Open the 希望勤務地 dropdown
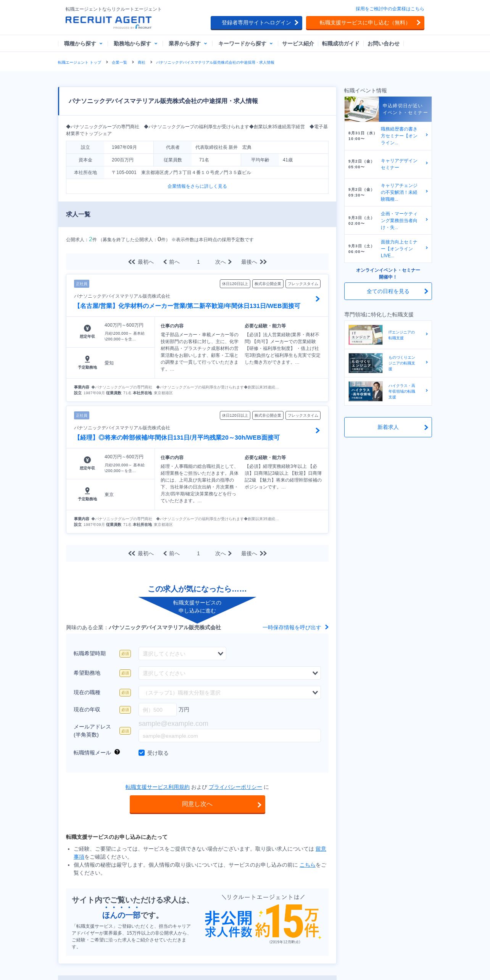490x980 pixels. click(x=230, y=673)
